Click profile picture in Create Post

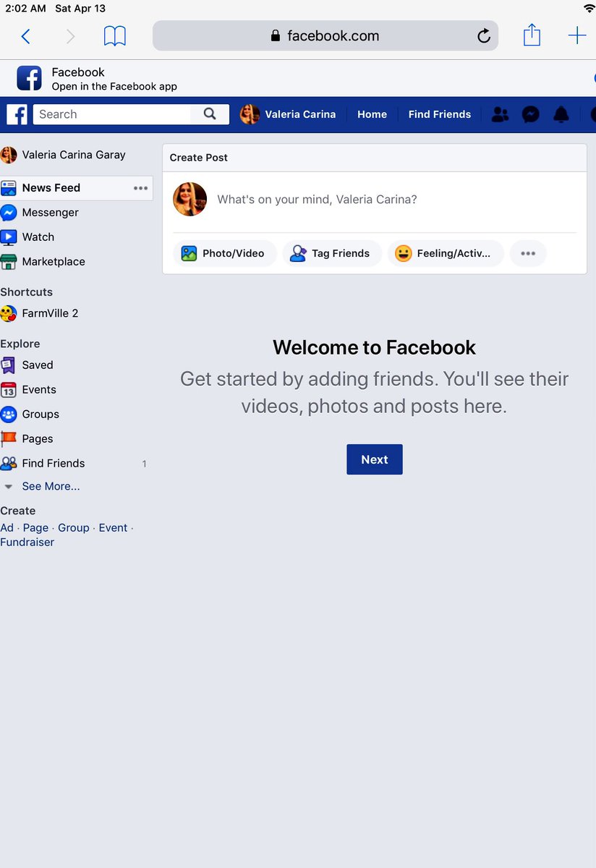coord(190,199)
